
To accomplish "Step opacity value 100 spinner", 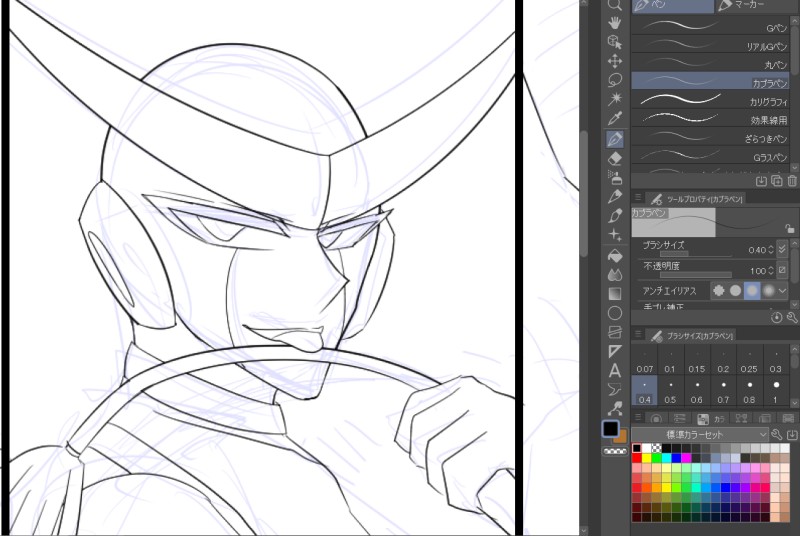I will pos(770,270).
